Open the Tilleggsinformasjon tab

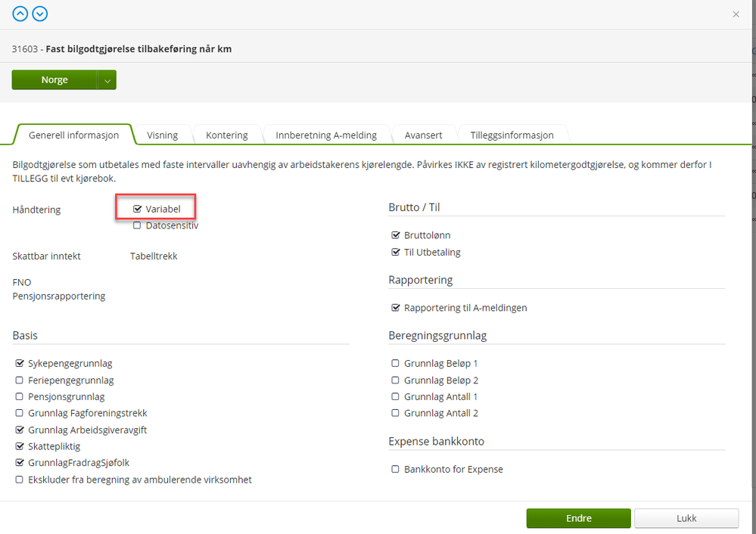click(512, 135)
